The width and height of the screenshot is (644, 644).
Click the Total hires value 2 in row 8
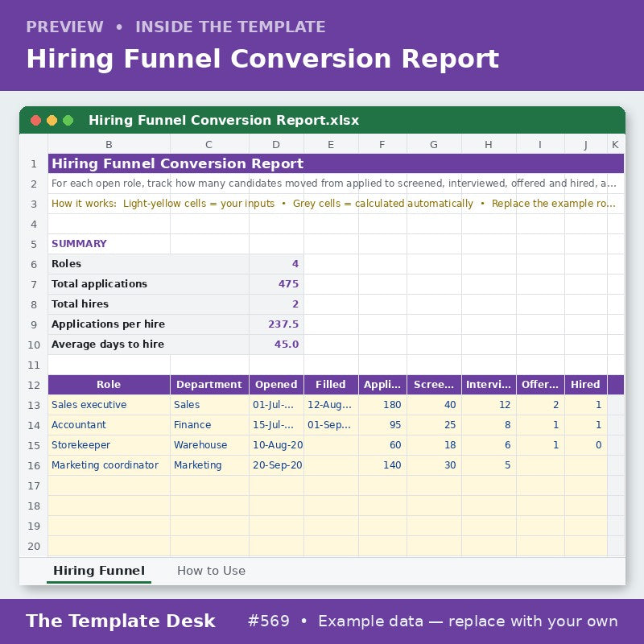coord(276,304)
